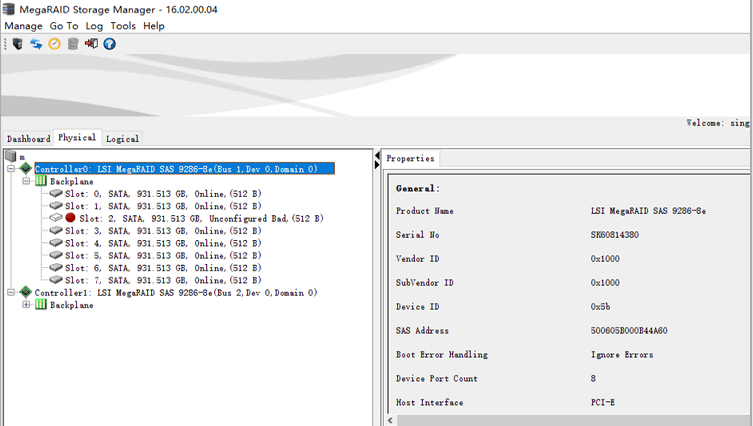Click the blue refresh arrows toolbar icon
This screenshot has height=426, width=753.
pos(36,44)
